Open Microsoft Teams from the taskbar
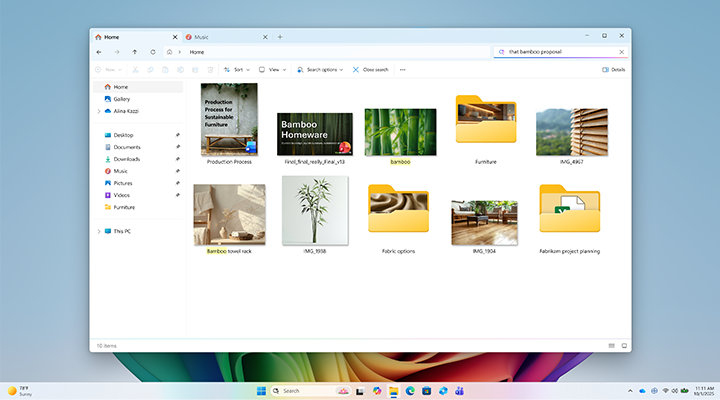Viewport: 720px width, 400px height. (459, 391)
